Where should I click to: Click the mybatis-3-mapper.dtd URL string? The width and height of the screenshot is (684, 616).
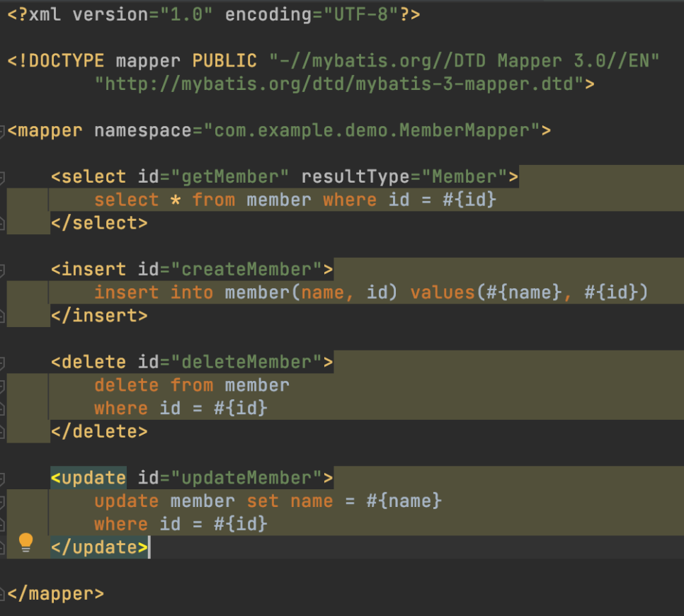340,84
